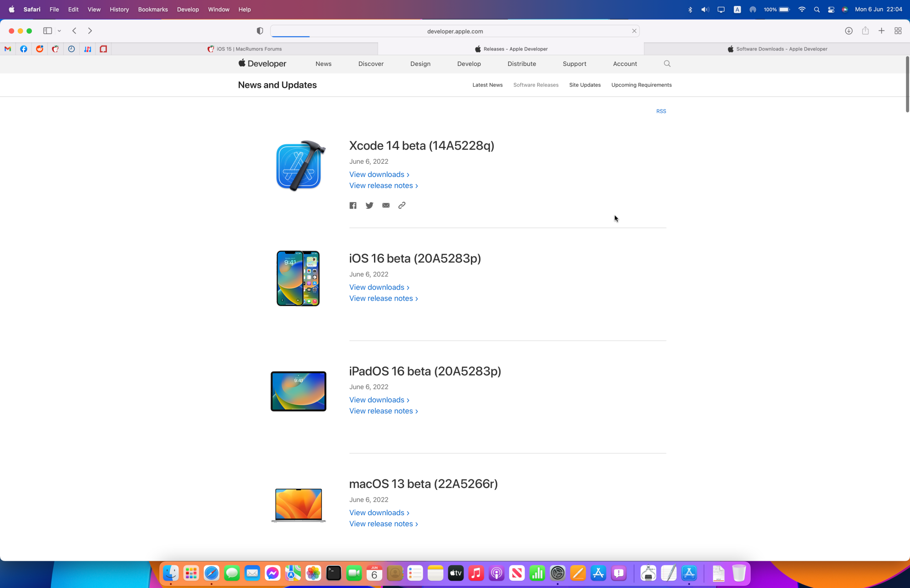View release notes for iOS 16 beta
The width and height of the screenshot is (910, 588).
[383, 299]
